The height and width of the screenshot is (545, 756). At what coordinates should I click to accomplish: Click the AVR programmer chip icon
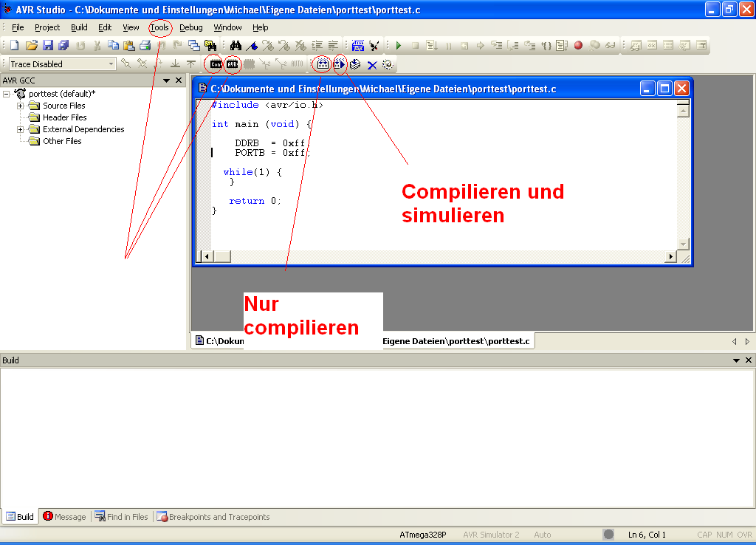233,64
